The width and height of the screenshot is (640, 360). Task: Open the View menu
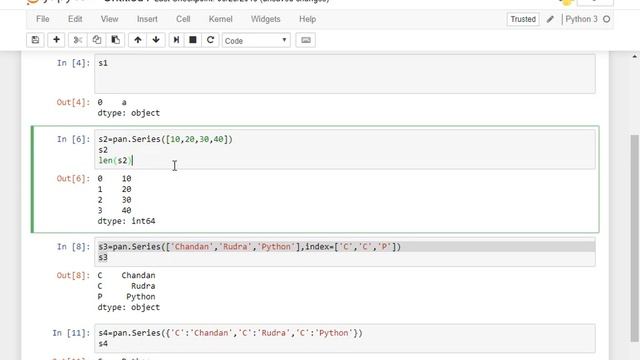tap(109, 19)
